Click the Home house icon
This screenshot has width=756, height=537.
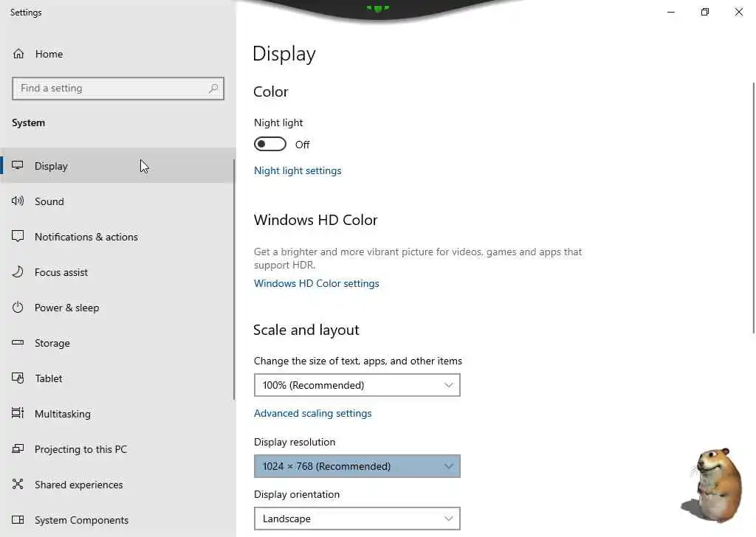[18, 53]
